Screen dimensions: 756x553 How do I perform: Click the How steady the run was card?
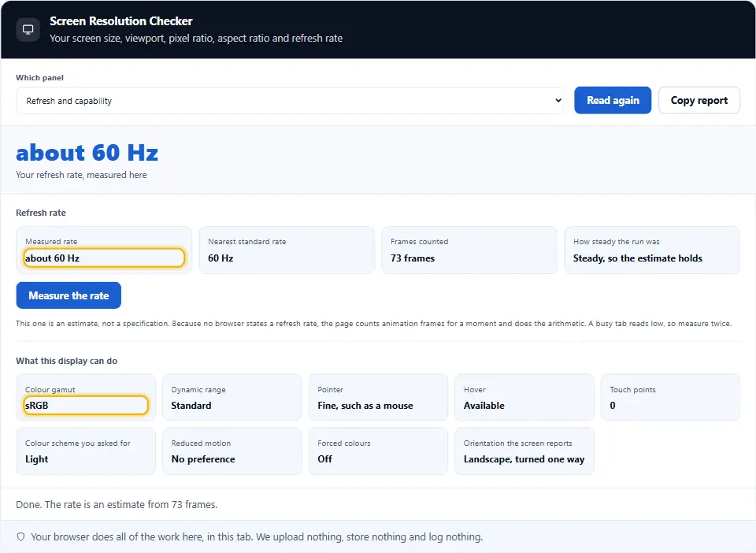click(652, 251)
